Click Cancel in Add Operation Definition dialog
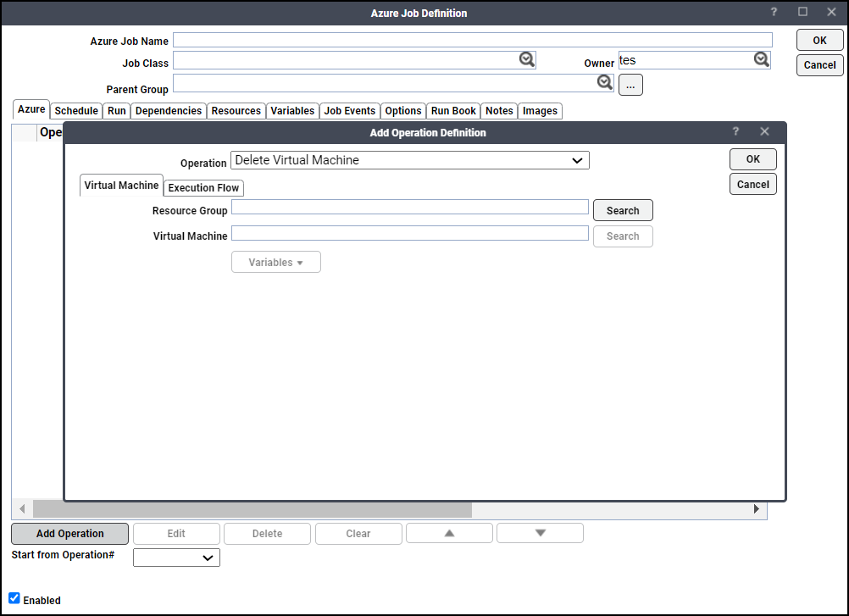Image resolution: width=849 pixels, height=616 pixels. [753, 184]
